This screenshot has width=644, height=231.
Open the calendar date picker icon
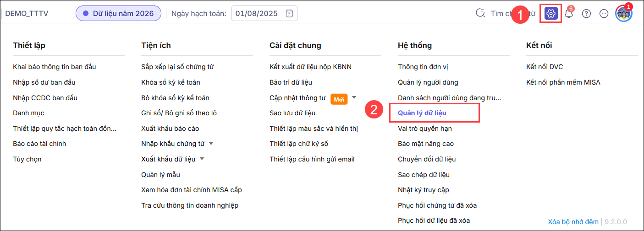[x=289, y=13]
